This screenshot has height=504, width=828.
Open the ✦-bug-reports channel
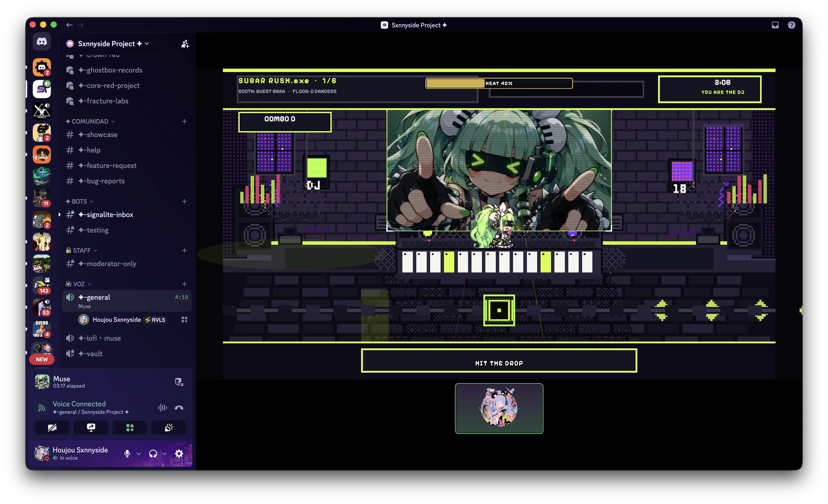click(127, 181)
